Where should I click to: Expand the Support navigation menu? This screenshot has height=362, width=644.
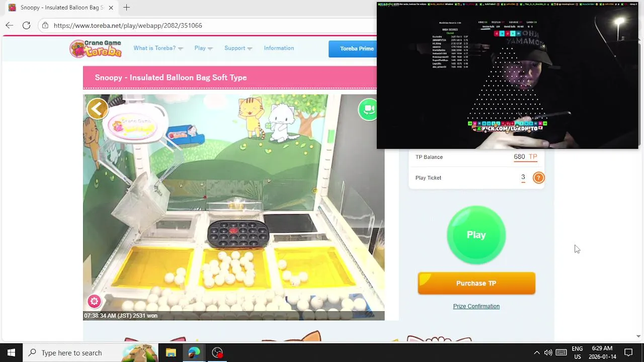click(x=238, y=48)
